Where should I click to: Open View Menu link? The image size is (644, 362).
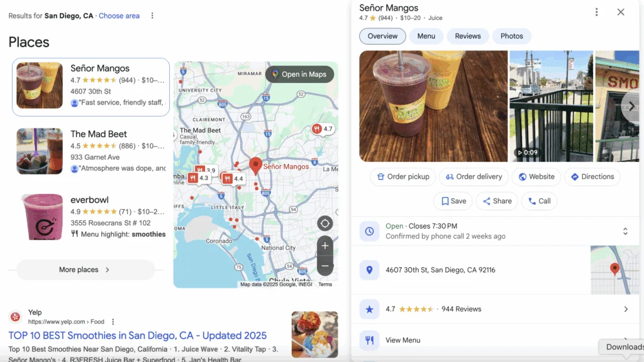click(x=402, y=340)
